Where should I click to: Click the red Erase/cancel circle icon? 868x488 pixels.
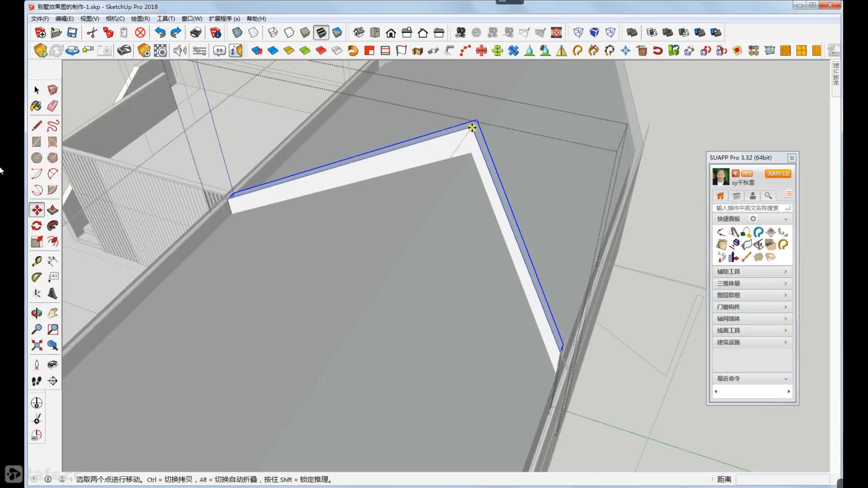(x=140, y=33)
